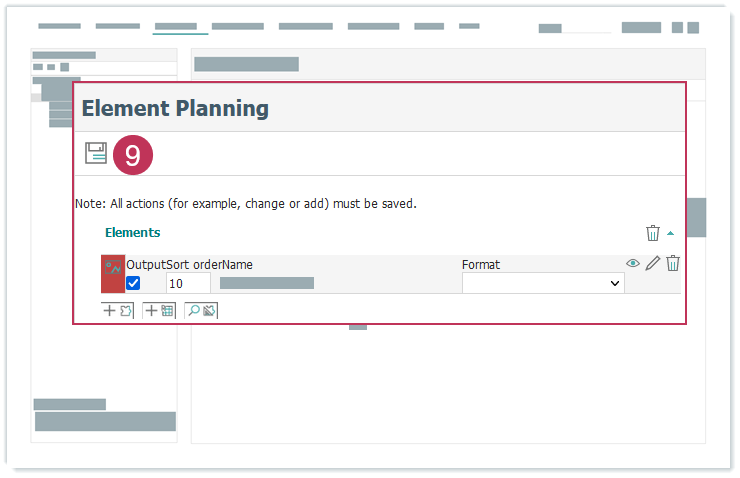Image resolution: width=740 pixels, height=478 pixels.
Task: Click the first item in the top navigation bar
Action: click(x=59, y=26)
